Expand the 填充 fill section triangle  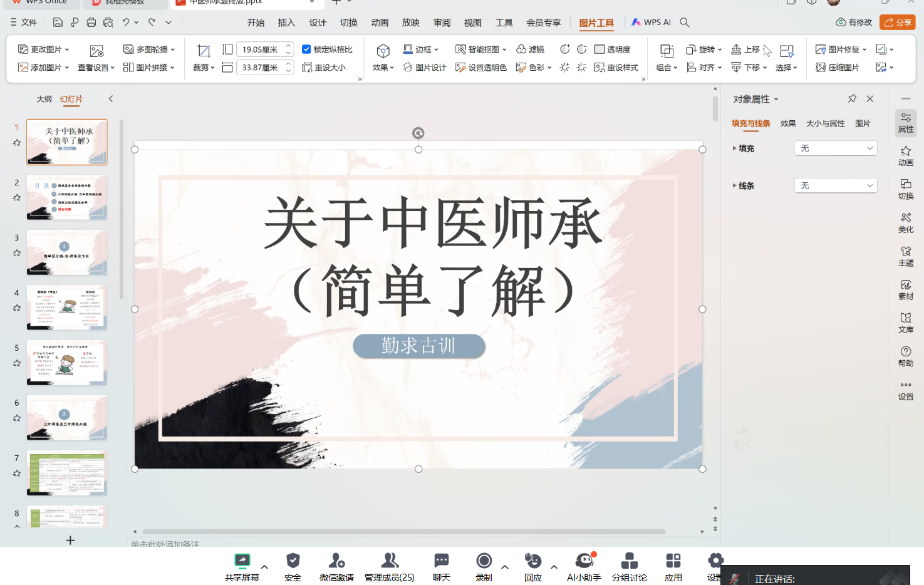pos(735,148)
